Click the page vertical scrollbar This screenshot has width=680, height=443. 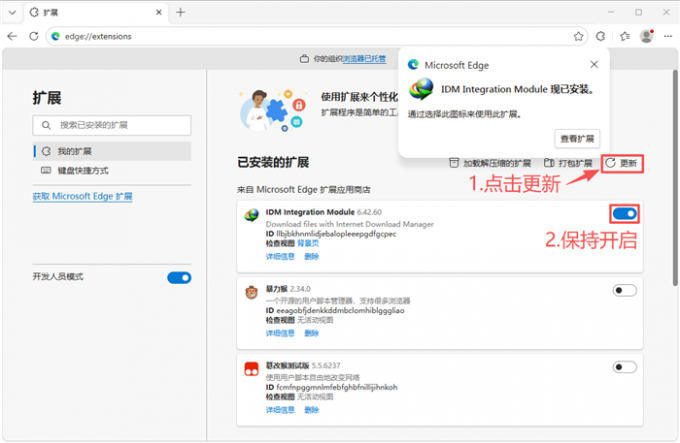[675, 178]
